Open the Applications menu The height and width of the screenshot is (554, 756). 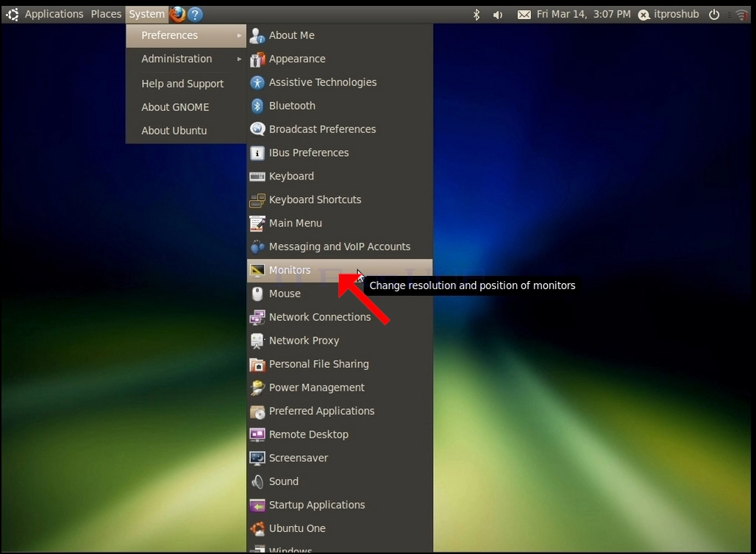coord(54,14)
